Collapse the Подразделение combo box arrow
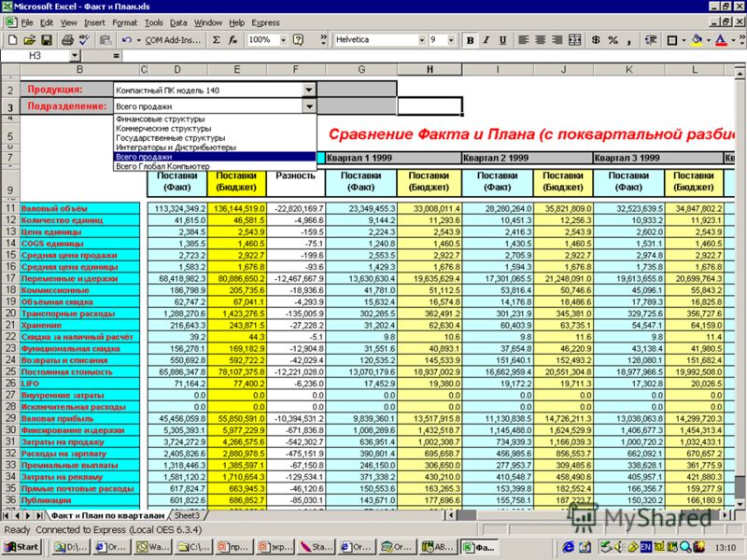Image resolution: width=747 pixels, height=560 pixels. click(309, 106)
